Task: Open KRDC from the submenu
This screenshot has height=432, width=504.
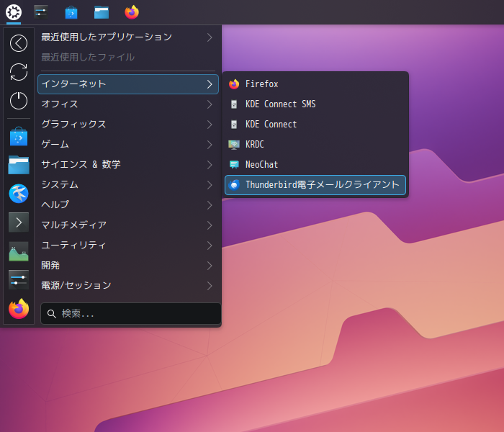Action: (x=315, y=144)
